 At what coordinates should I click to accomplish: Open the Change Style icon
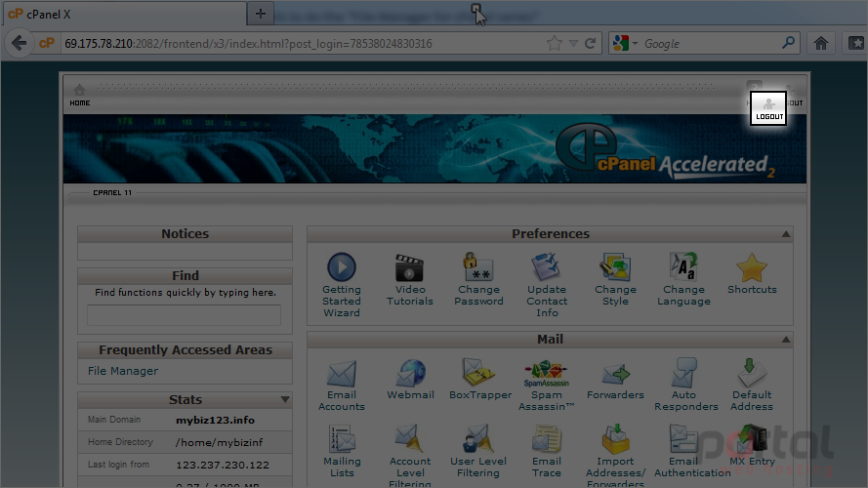pos(615,267)
